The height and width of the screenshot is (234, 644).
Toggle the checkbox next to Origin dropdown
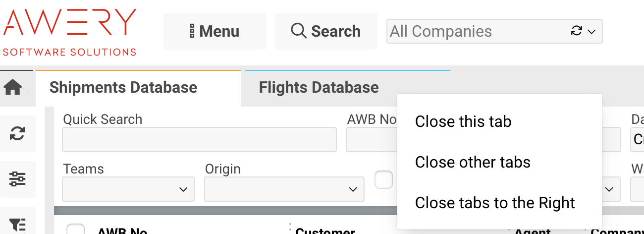click(x=383, y=179)
